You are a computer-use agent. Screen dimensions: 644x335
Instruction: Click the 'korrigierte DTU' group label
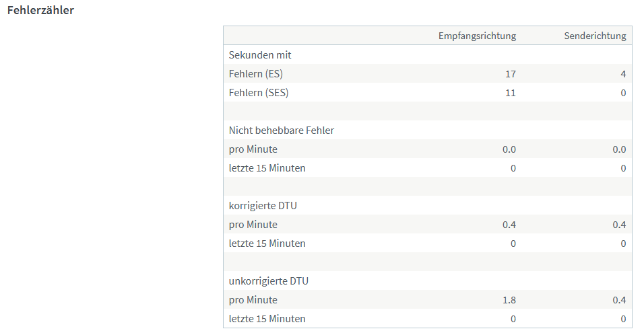pos(263,206)
